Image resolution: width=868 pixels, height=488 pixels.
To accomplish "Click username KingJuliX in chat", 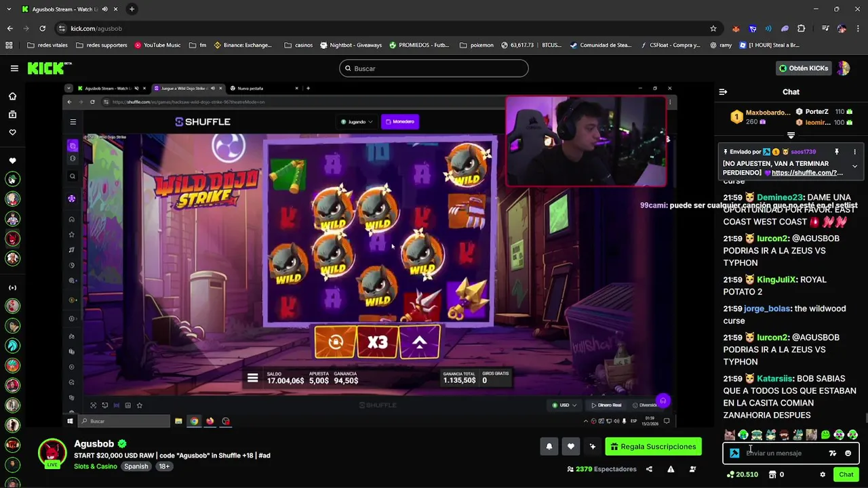I will click(777, 279).
